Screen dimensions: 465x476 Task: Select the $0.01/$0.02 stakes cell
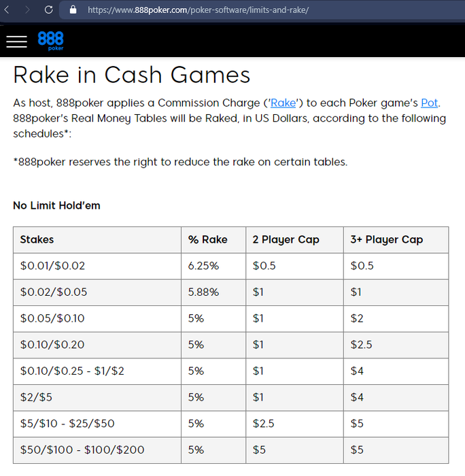click(x=53, y=266)
